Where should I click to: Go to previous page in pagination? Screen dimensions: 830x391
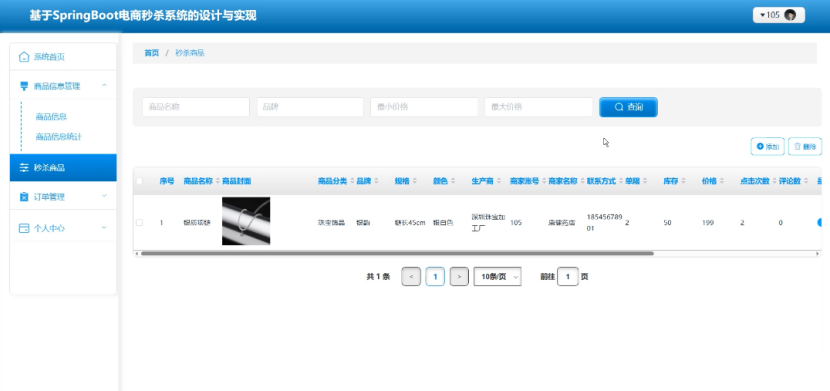click(x=411, y=277)
